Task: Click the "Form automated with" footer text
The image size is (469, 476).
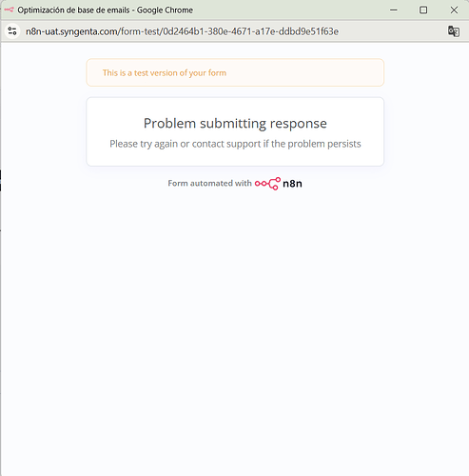Action: (x=209, y=183)
